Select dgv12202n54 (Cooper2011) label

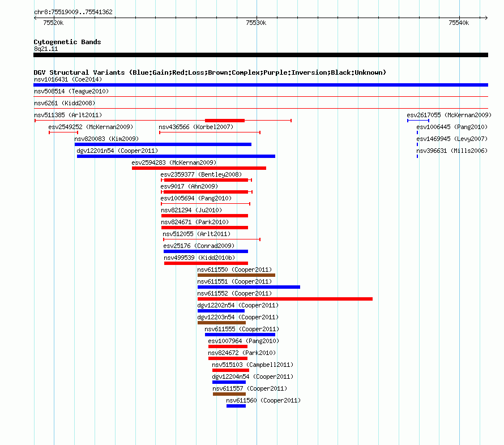point(238,305)
